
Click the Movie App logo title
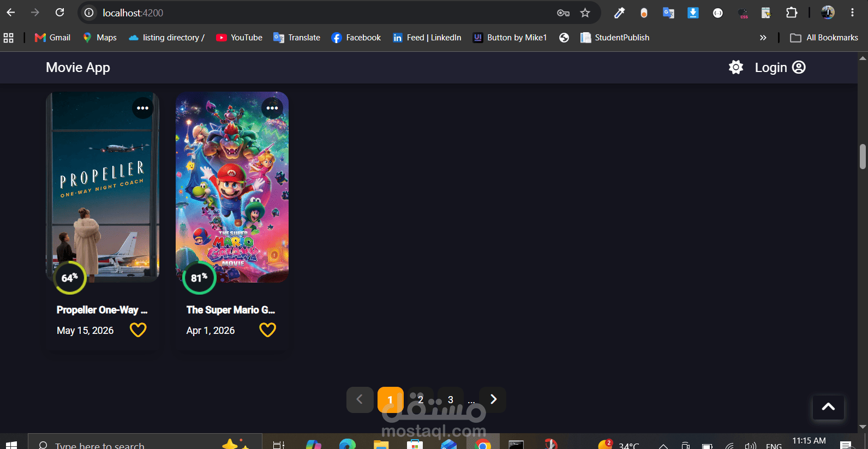[x=78, y=68]
